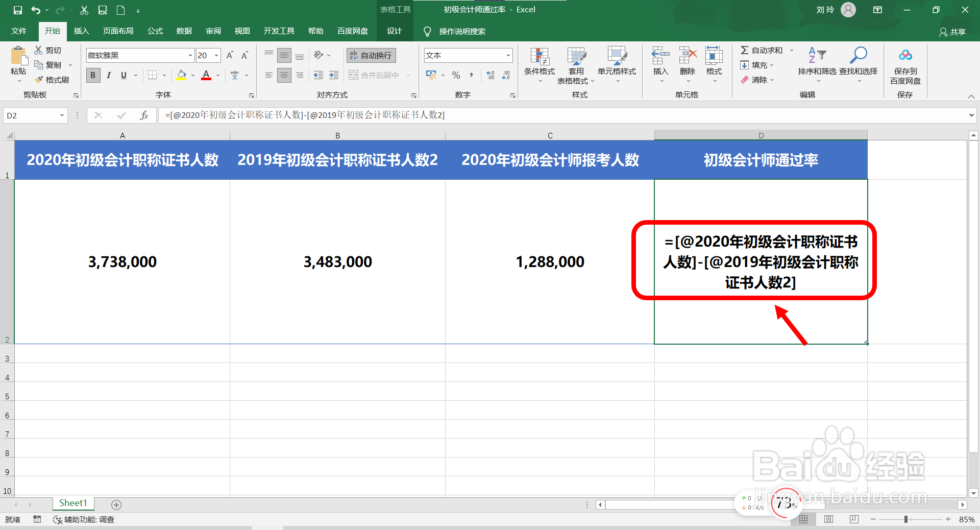The width and height of the screenshot is (980, 530).
Task: Click the 共享 share button
Action: click(x=952, y=32)
